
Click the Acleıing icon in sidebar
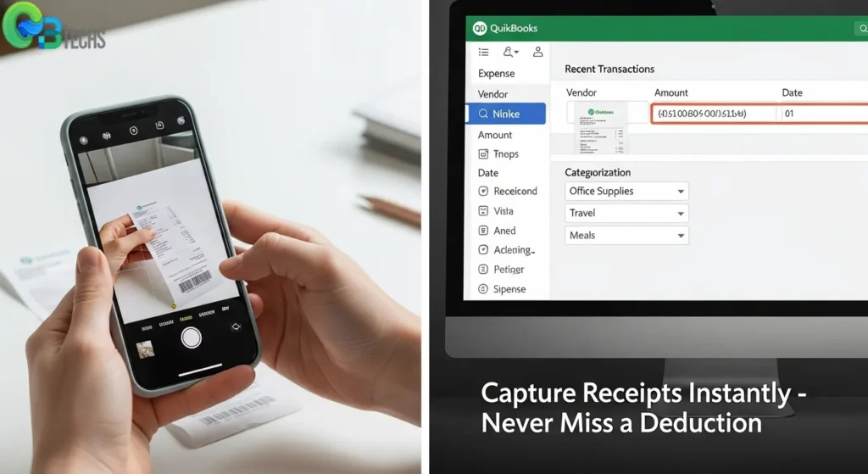[x=483, y=250]
